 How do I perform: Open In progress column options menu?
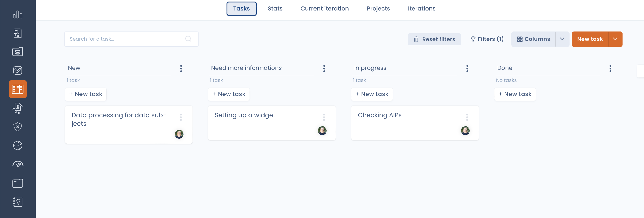click(467, 68)
